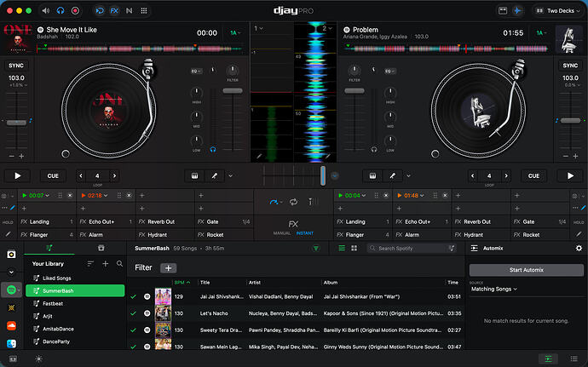
Task: Search the library with the magnifier icon
Action: pos(119,263)
